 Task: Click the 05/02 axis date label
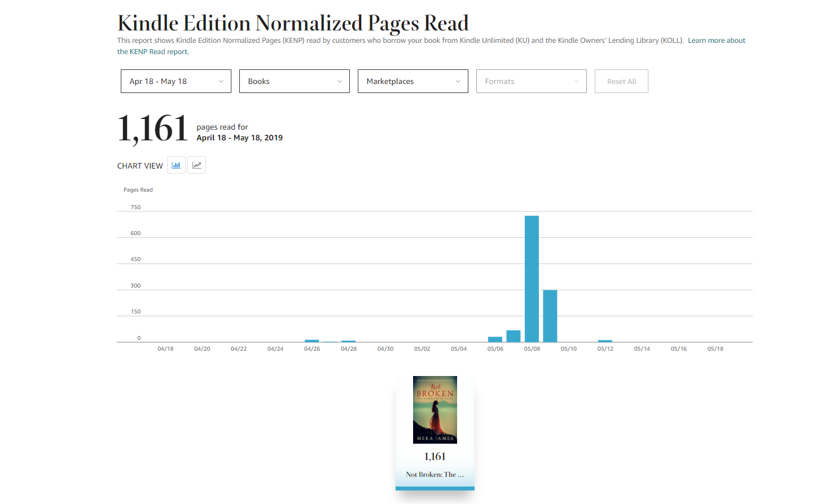pyautogui.click(x=422, y=349)
